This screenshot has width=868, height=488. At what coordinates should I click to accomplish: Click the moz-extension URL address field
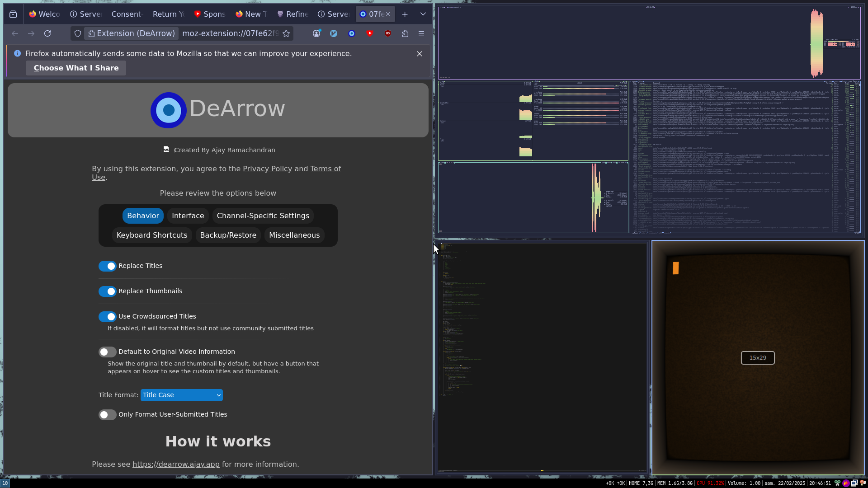coord(230,33)
